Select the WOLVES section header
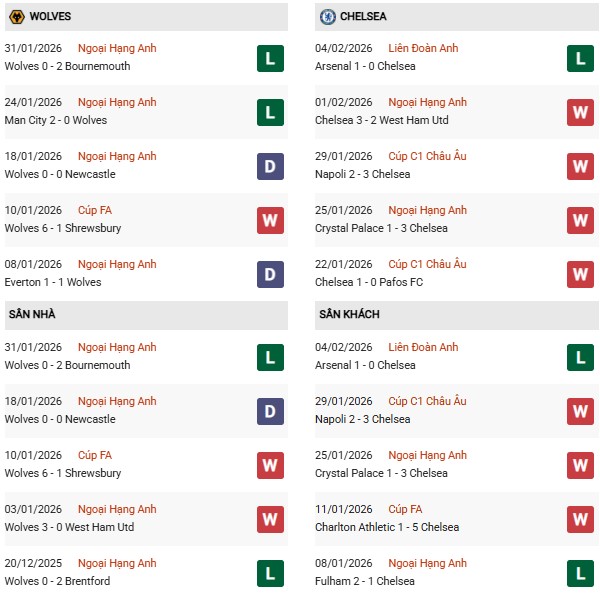 (x=50, y=17)
